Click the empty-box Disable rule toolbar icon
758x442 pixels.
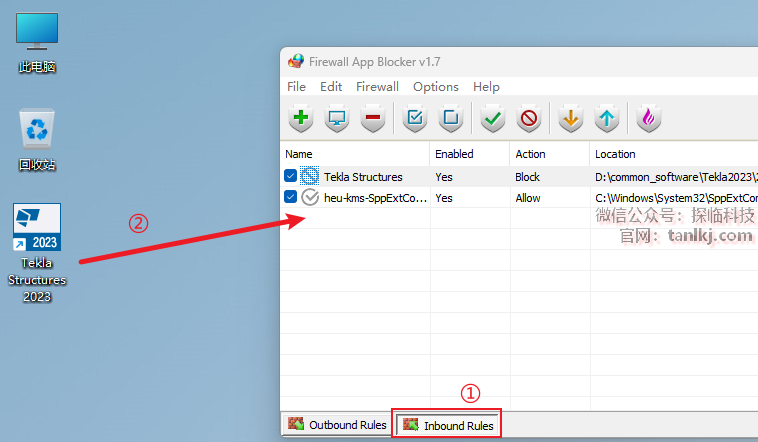pos(451,118)
